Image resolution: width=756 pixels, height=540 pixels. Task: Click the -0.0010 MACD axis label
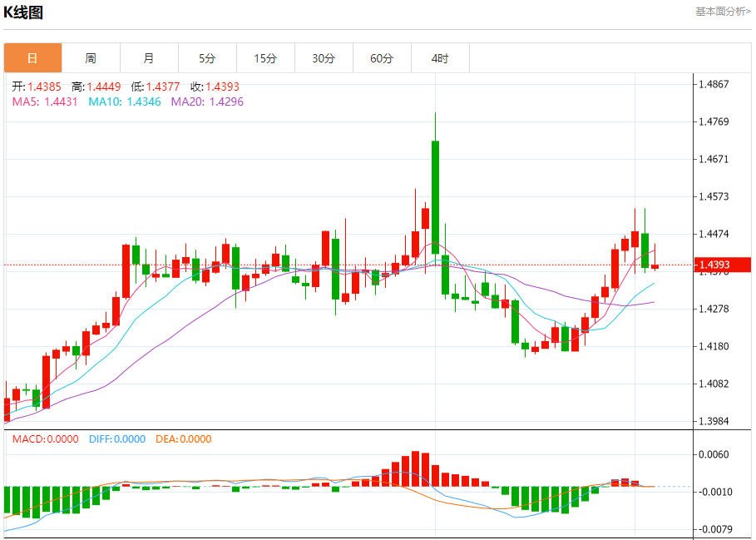click(714, 493)
